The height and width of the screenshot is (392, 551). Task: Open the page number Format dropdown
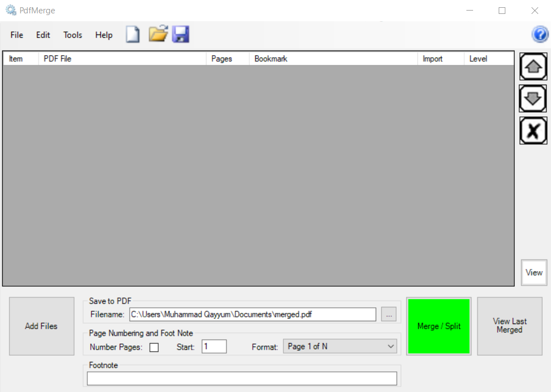pos(340,346)
